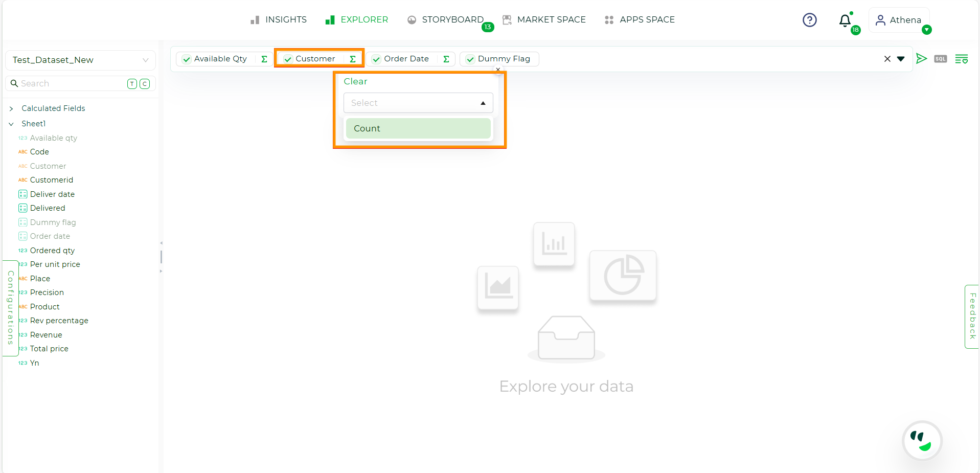Image resolution: width=980 pixels, height=473 pixels.
Task: Open the chat assistant bubble icon
Action: pyautogui.click(x=922, y=440)
